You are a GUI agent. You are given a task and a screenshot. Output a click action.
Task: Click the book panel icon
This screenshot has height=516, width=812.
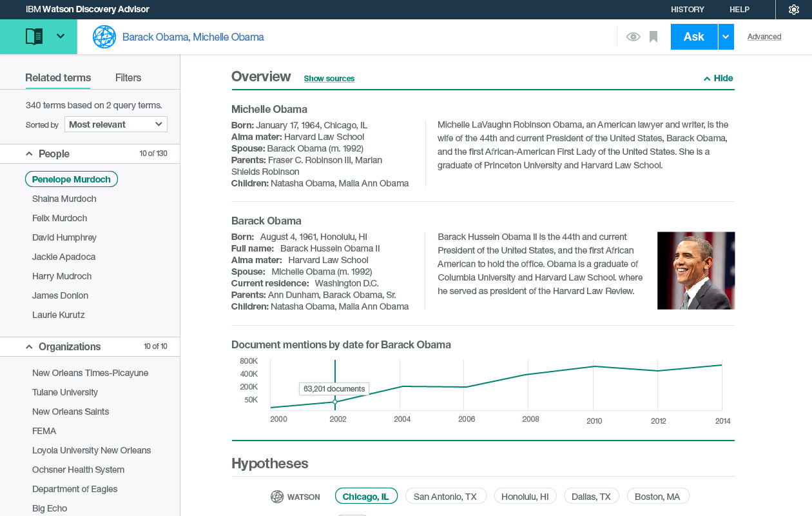[34, 37]
